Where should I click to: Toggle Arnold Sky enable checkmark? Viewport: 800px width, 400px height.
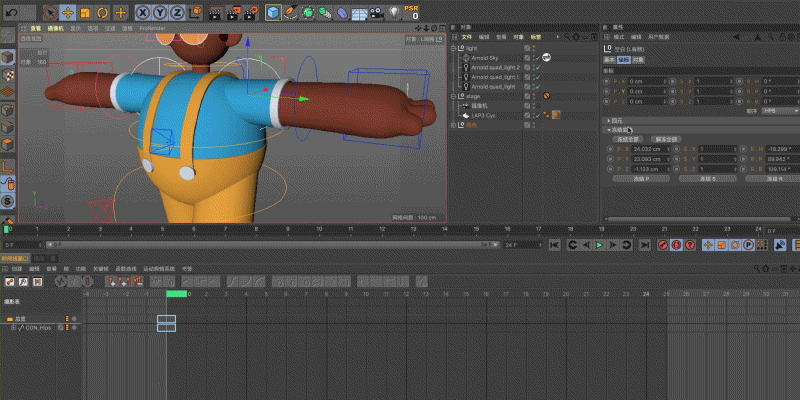[x=537, y=58]
